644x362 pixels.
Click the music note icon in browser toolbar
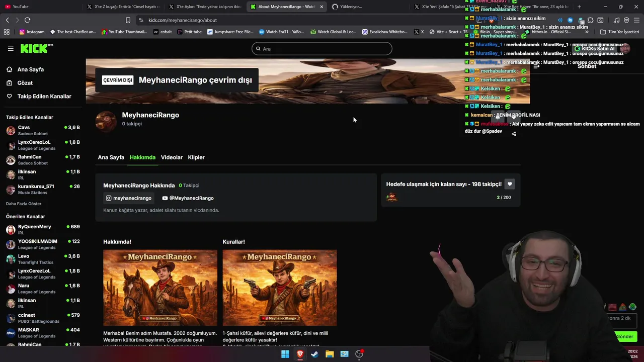tap(616, 20)
